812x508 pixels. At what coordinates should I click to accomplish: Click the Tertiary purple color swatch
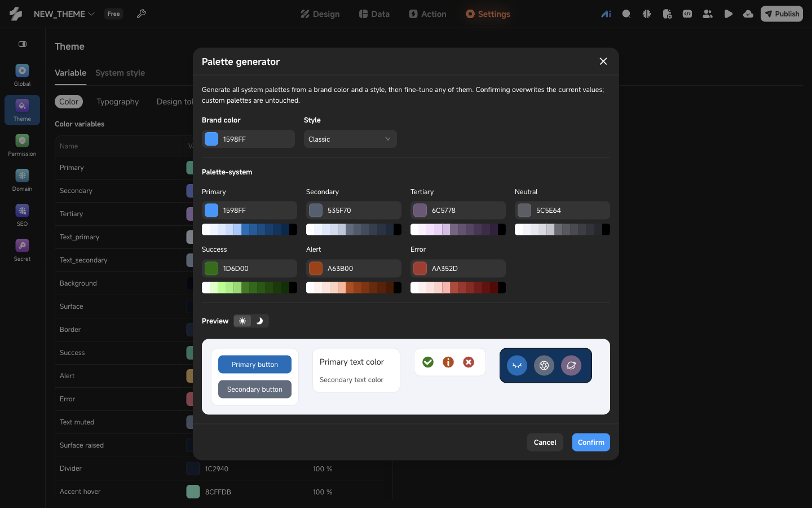(x=420, y=210)
